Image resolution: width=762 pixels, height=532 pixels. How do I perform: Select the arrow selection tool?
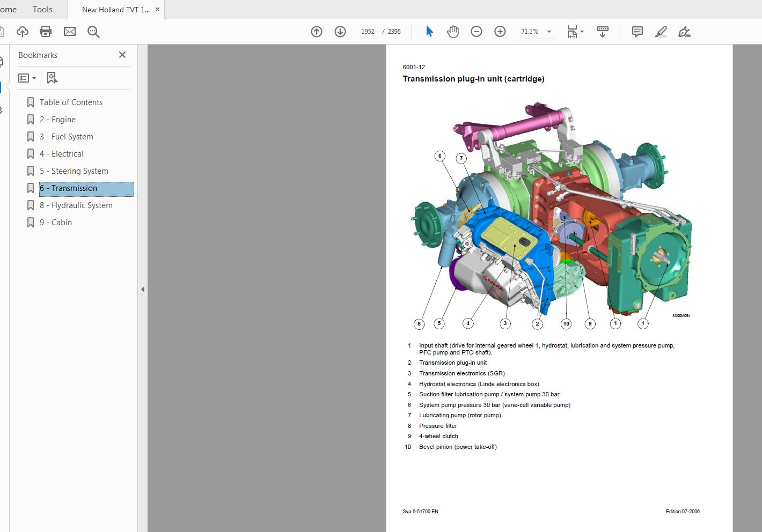pos(429,32)
